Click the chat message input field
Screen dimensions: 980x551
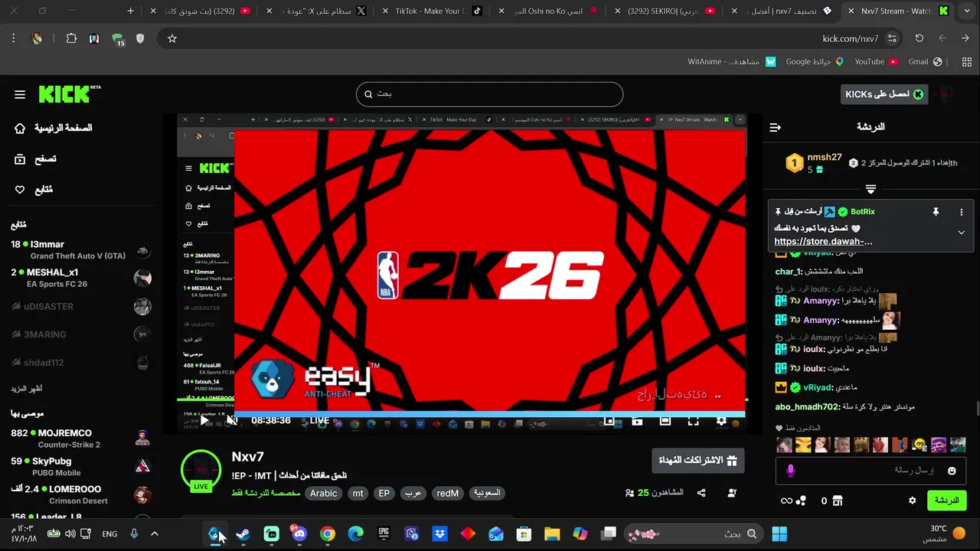(871, 471)
